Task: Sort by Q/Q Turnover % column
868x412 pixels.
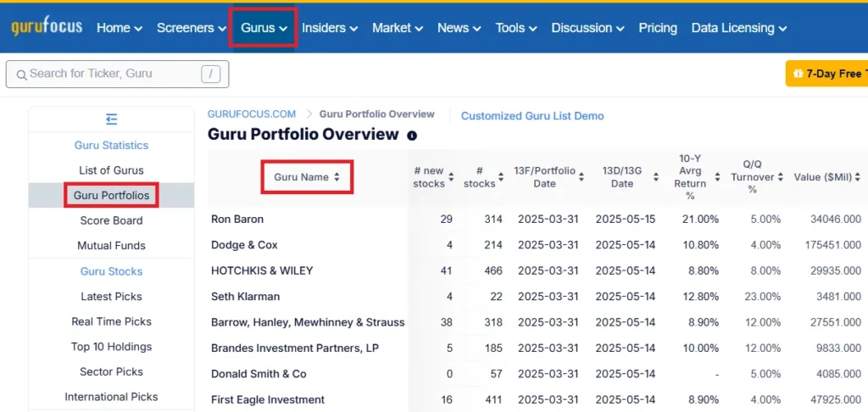Action: pos(780,177)
